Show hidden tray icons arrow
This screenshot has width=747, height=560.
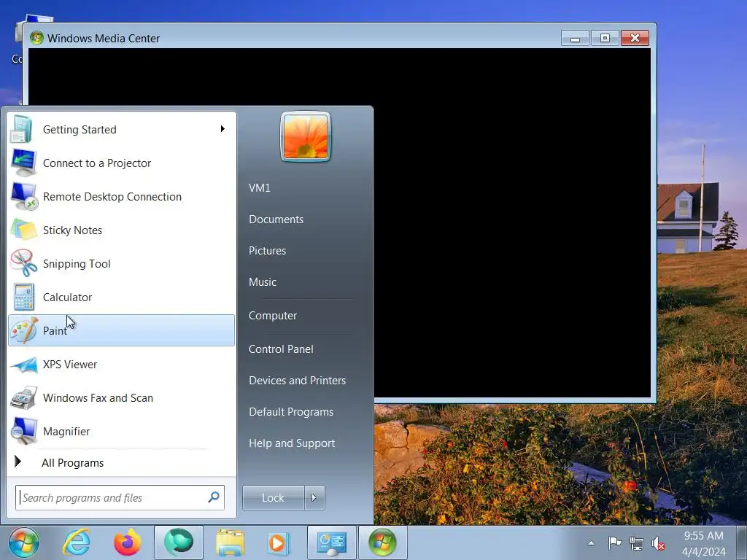591,542
